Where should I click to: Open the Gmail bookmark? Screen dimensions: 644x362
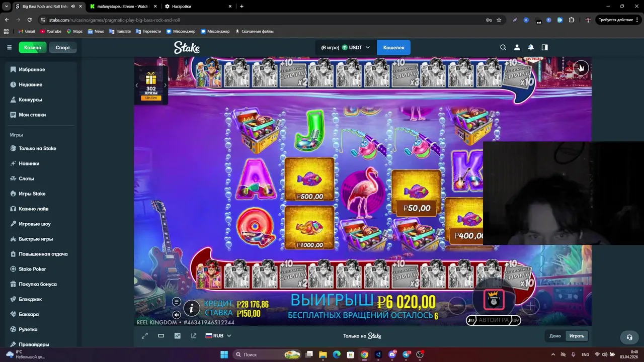pyautogui.click(x=27, y=31)
